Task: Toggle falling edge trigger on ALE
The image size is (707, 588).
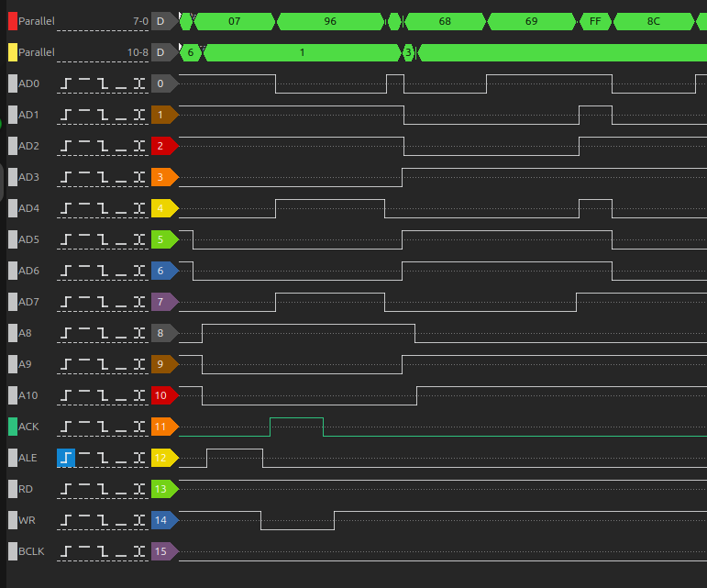Action: point(103,458)
